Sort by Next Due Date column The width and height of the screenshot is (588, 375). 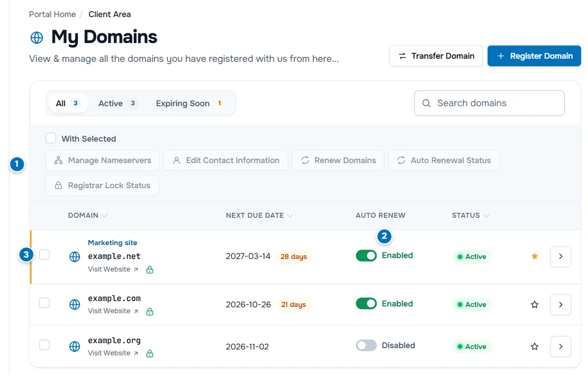pyautogui.click(x=260, y=215)
